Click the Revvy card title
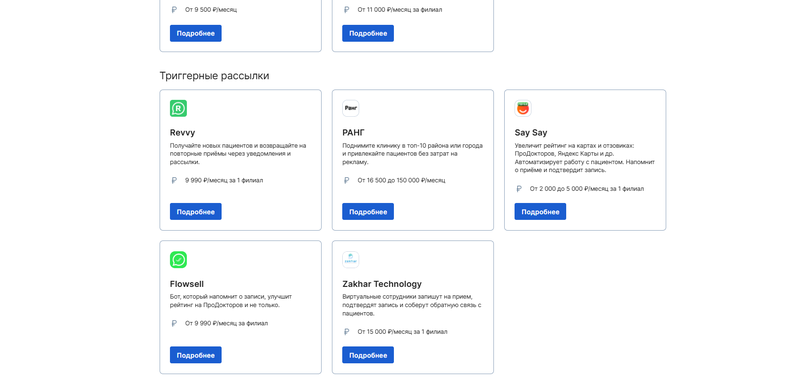 coord(182,133)
